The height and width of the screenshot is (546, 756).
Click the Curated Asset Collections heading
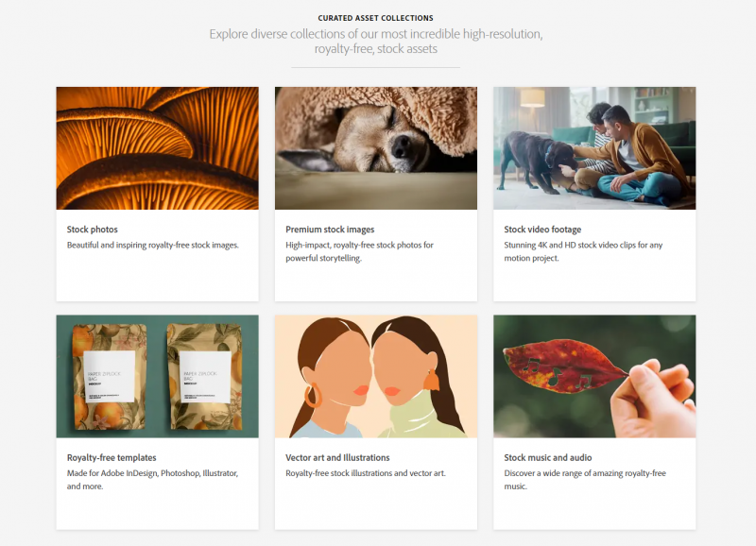pyautogui.click(x=375, y=18)
